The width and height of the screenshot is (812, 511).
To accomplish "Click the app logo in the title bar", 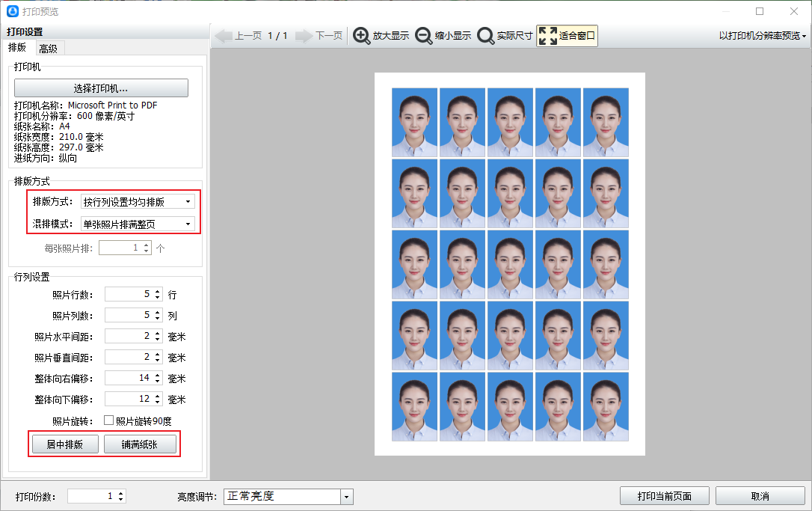I will [13, 11].
